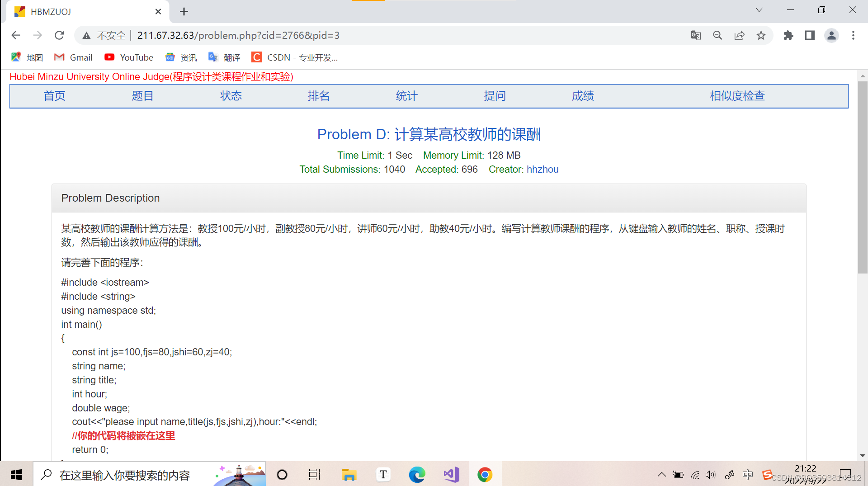The height and width of the screenshot is (486, 868).
Task: Open the tab search dropdown chevron
Action: [759, 9]
